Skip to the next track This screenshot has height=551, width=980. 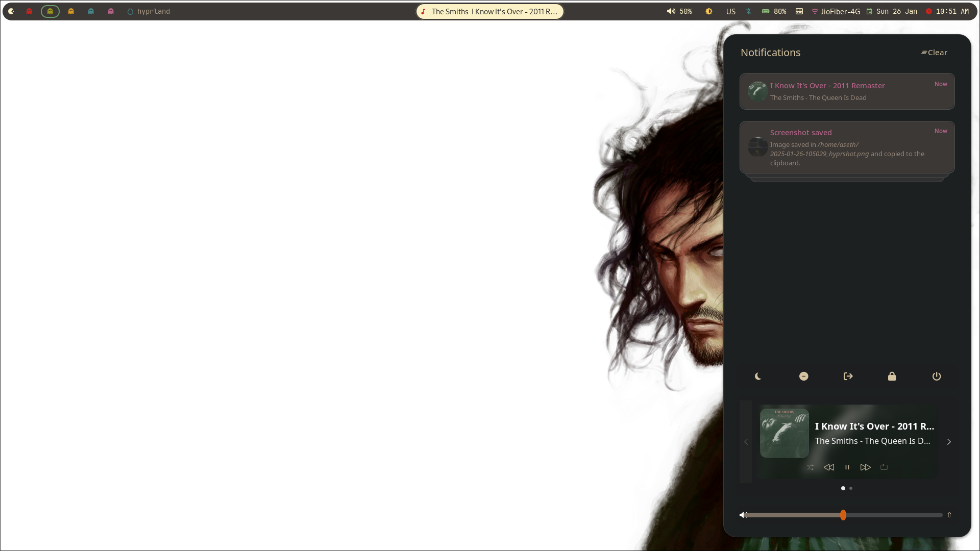click(865, 467)
